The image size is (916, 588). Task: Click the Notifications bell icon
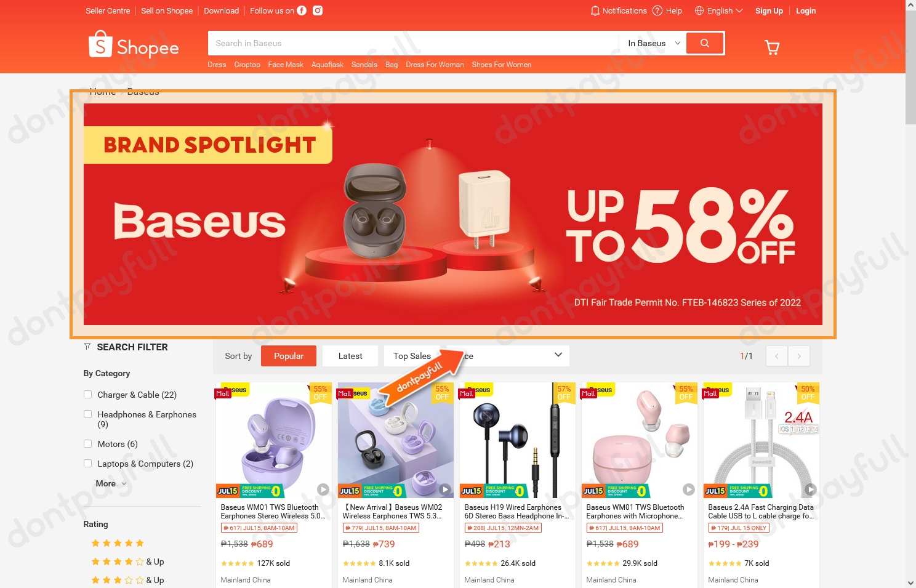tap(595, 10)
